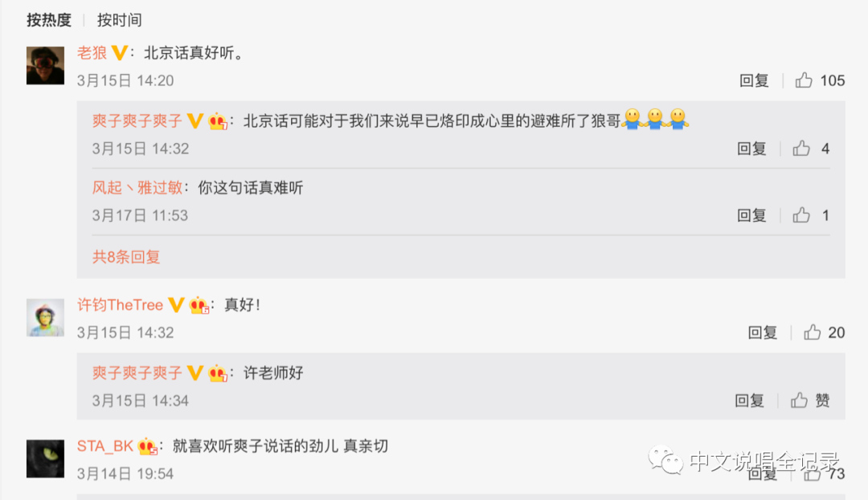Click the crown badge next to STA_BK
The width and height of the screenshot is (868, 500).
(x=147, y=446)
